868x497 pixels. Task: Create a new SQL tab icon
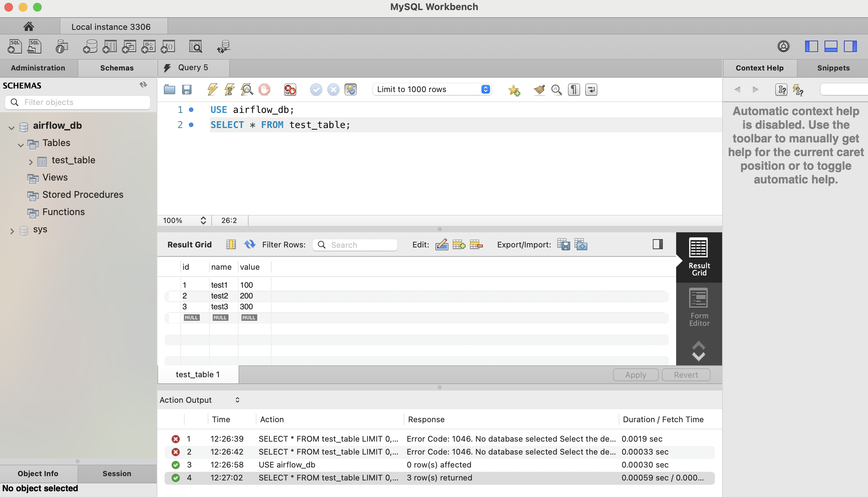point(15,47)
